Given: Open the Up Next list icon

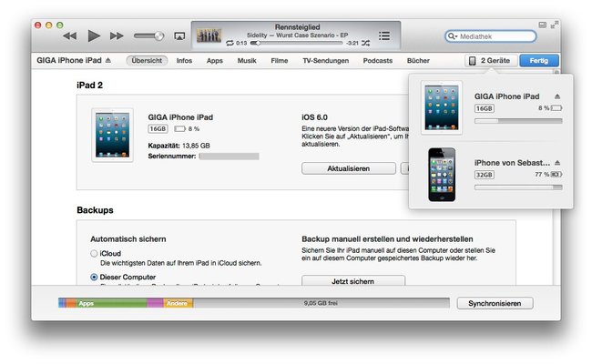Looking at the screenshot, I should click(384, 35).
